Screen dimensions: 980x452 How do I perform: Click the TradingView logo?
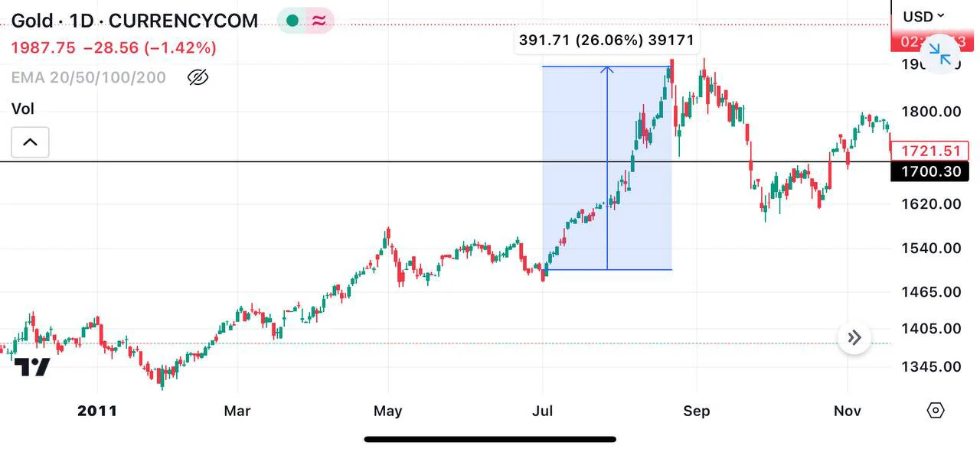(x=32, y=367)
